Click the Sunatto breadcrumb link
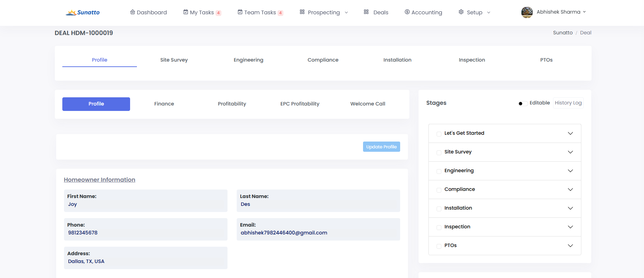The width and height of the screenshot is (644, 278). click(563, 33)
